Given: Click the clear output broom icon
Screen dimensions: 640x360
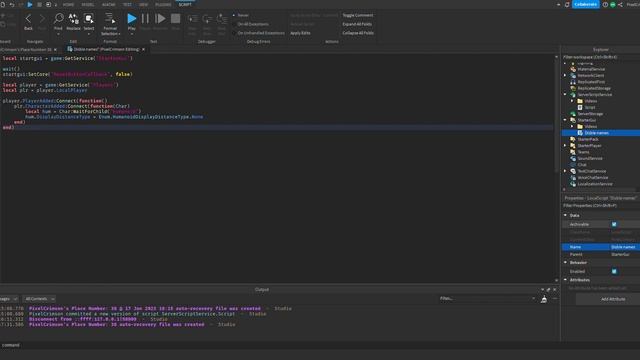Looking at the screenshot, I should (x=544, y=300).
